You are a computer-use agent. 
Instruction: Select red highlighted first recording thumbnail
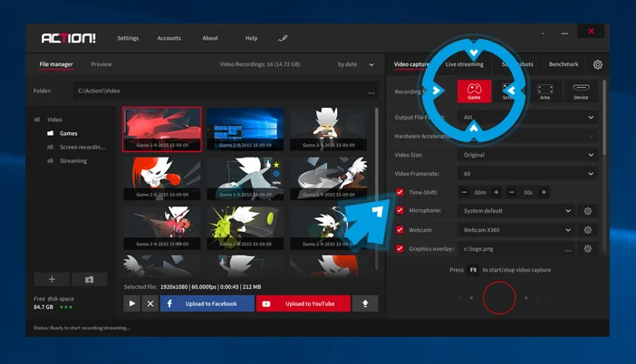pos(162,129)
